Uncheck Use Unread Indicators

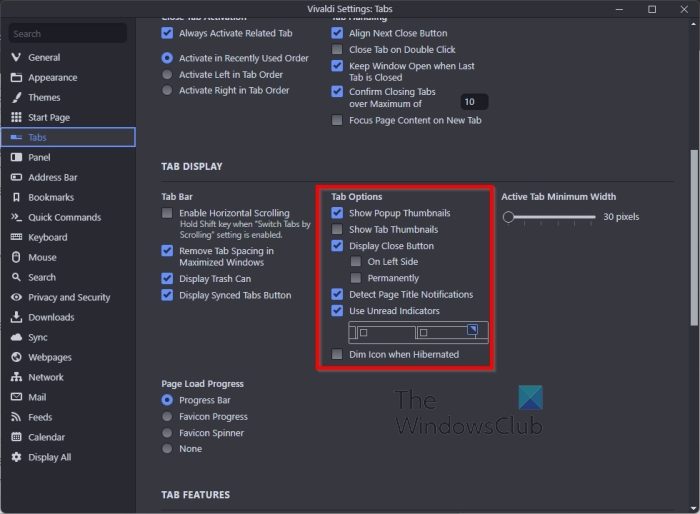(337, 311)
